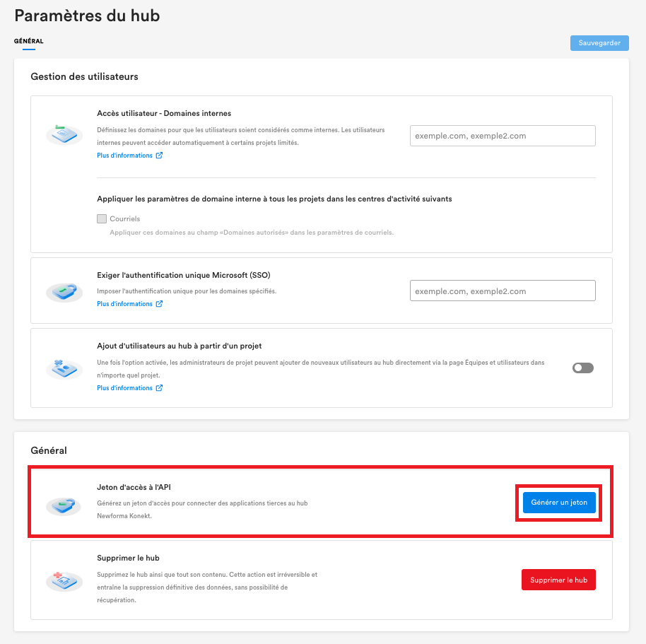Click the internal domains access icon
Image resolution: width=646 pixels, height=644 pixels.
(64, 134)
